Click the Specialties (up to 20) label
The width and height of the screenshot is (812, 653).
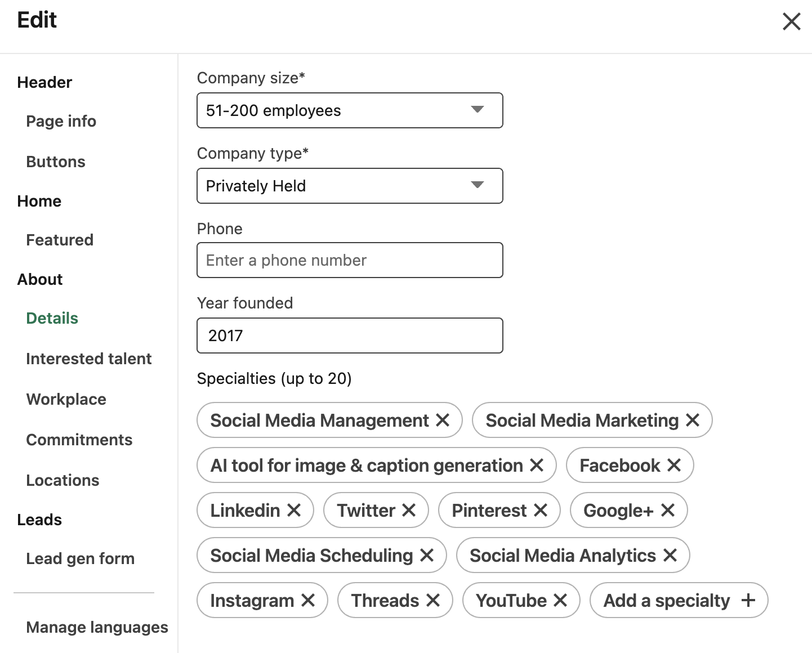point(274,378)
